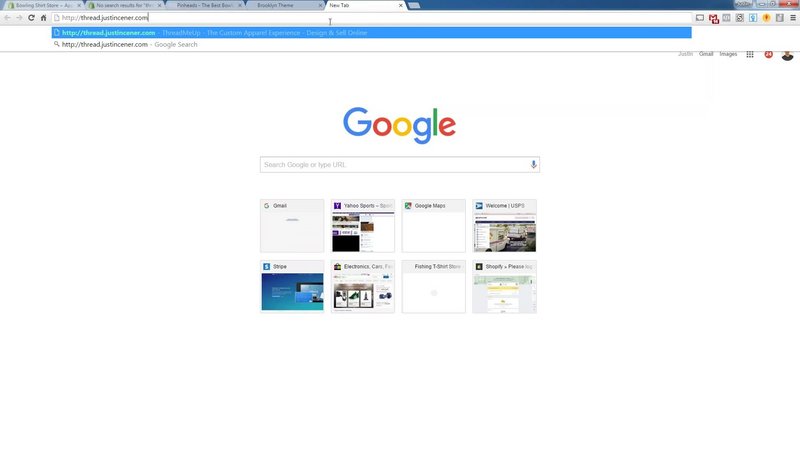The width and height of the screenshot is (800, 450).
Task: Choose the ThreadMeUp autocomplete suggestion
Action: pos(371,33)
